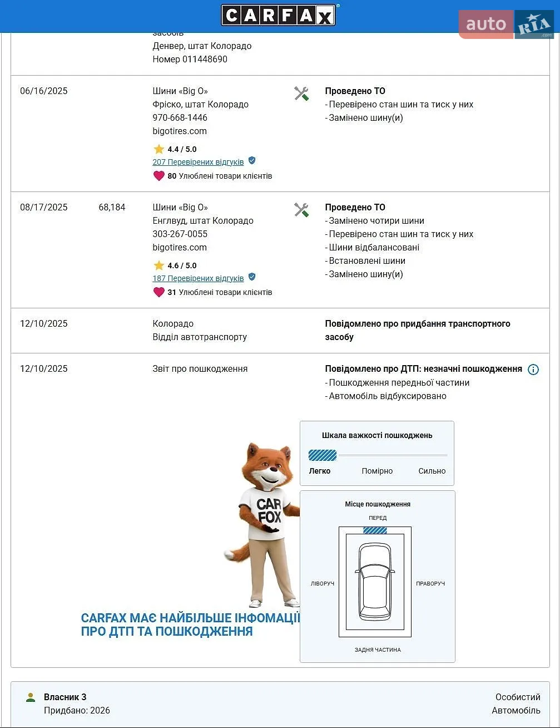Visit bigotires.com under Енглвуд listing
The width and height of the screenshot is (560, 728).
coord(180,248)
